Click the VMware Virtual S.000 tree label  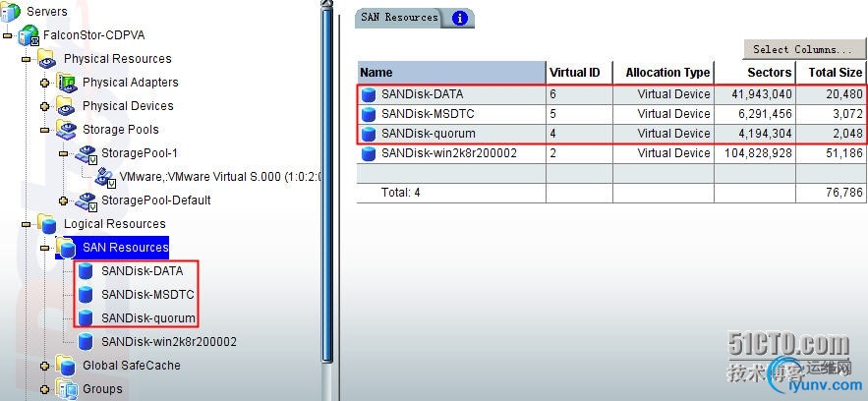(x=221, y=177)
